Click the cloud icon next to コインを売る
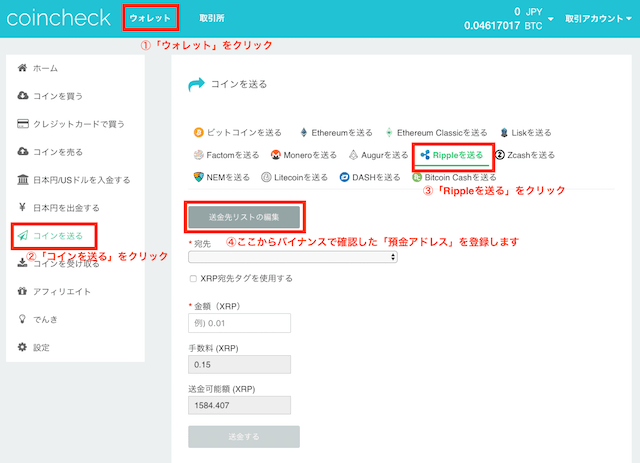 click(x=22, y=151)
